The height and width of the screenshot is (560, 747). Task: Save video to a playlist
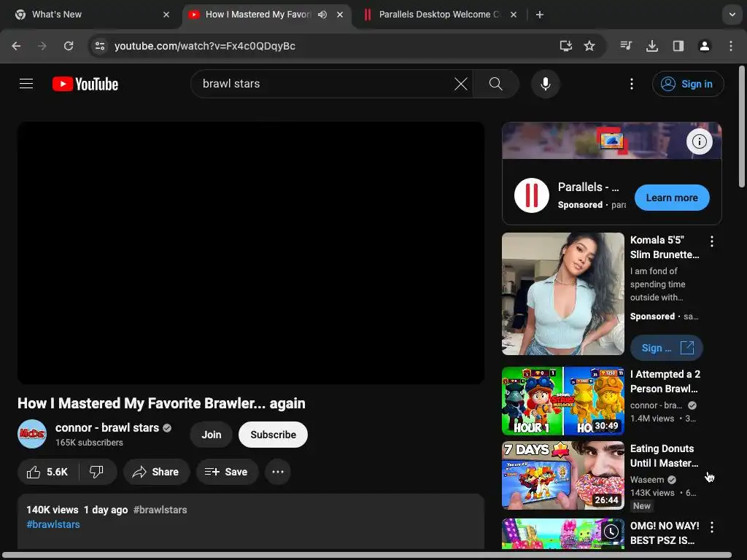(227, 472)
